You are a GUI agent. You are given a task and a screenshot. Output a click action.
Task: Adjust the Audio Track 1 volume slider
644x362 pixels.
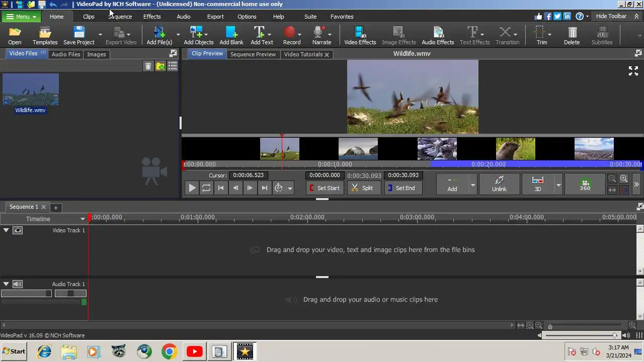[x=26, y=293]
